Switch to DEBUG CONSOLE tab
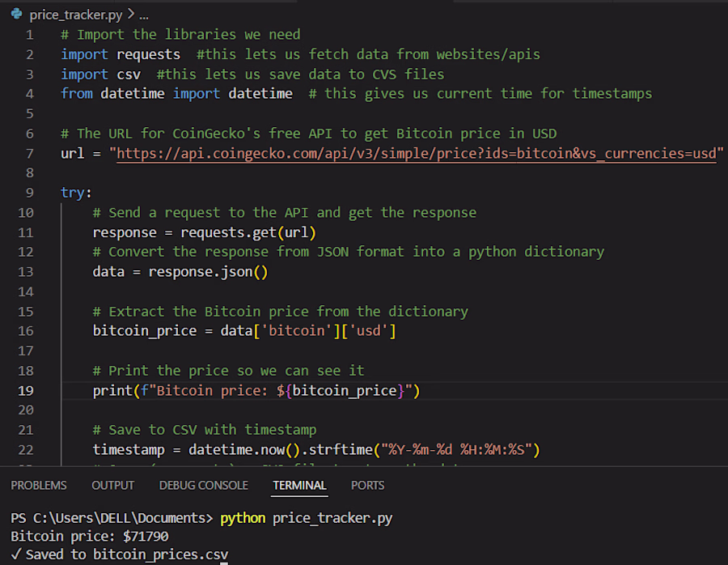Viewport: 728px width, 565px height. point(203,486)
